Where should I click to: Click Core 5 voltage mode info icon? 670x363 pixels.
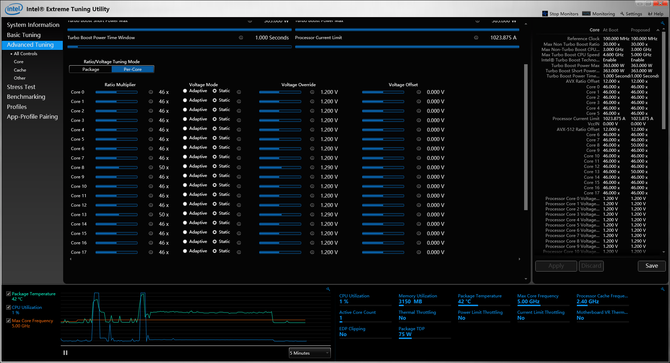point(239,139)
